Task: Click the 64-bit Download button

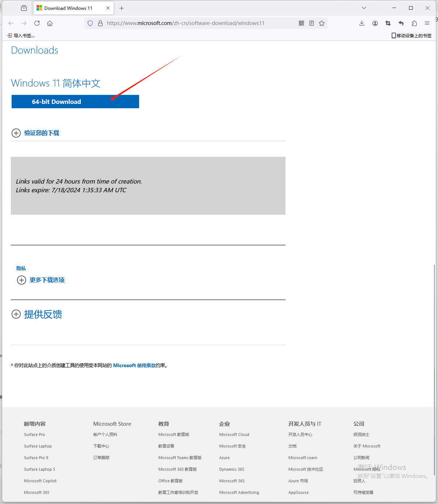Action: [75, 102]
